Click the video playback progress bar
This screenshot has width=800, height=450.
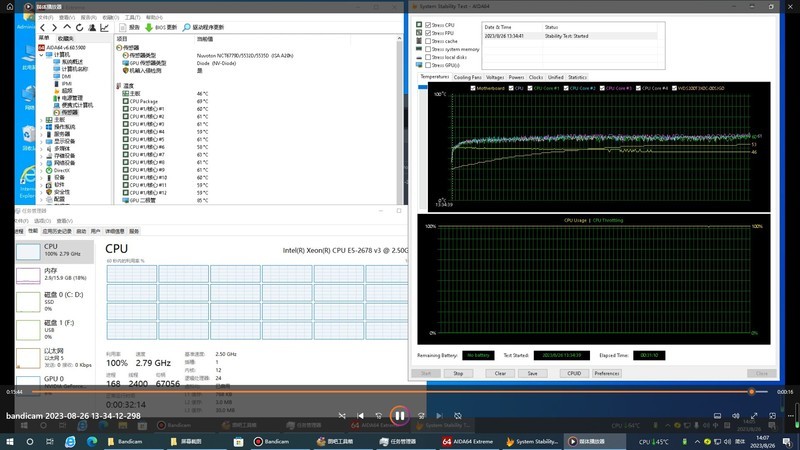[400, 392]
